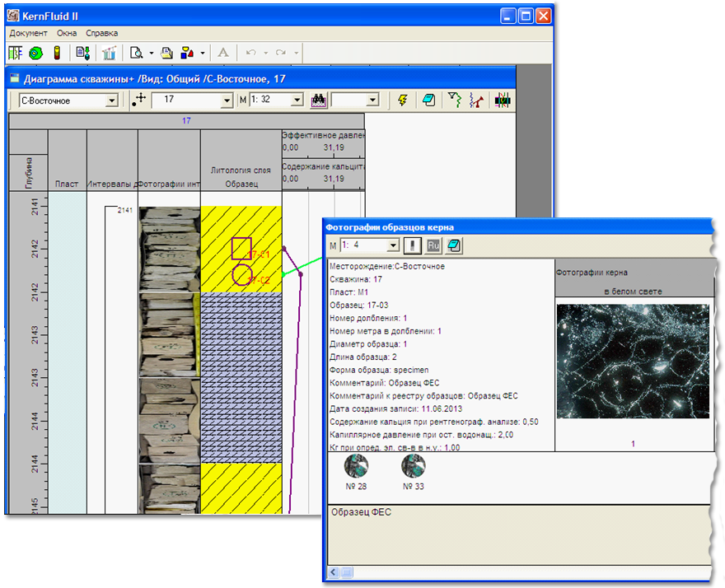This screenshot has width=725, height=588.
Task: Click the top core box photo in the track
Action: point(170,248)
